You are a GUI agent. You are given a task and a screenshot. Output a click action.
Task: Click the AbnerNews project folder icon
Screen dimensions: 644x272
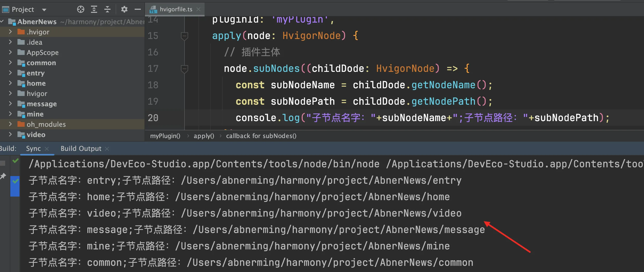point(12,22)
